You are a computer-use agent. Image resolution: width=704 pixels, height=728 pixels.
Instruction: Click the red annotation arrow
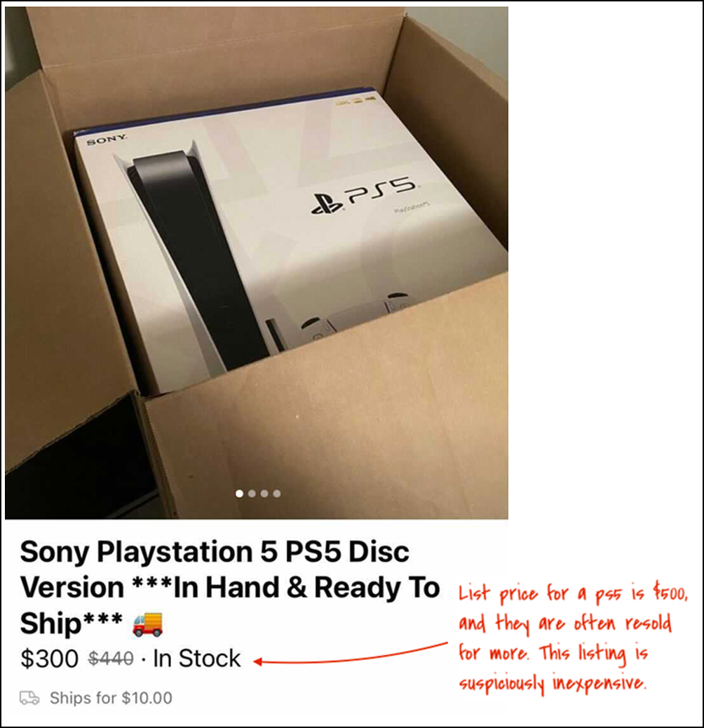pyautogui.click(x=351, y=654)
